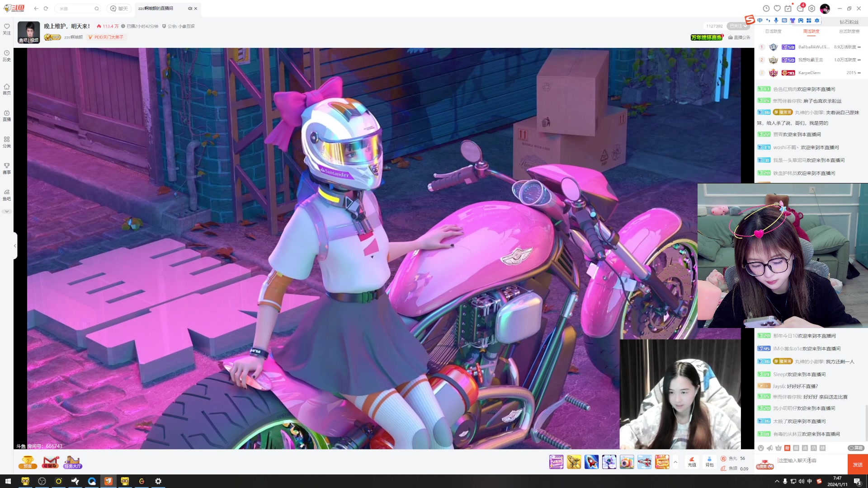Click the 公会: 小象互娱 guild link
Image resolution: width=868 pixels, height=488 pixels.
(179, 26)
